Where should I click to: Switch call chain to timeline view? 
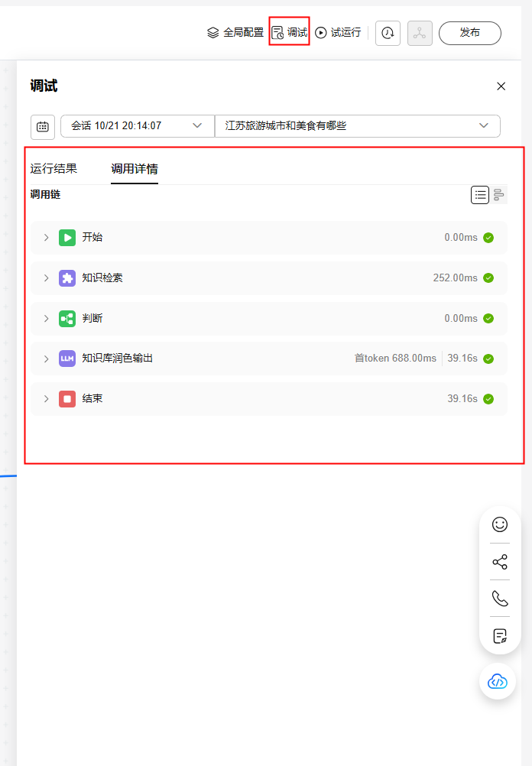[499, 195]
